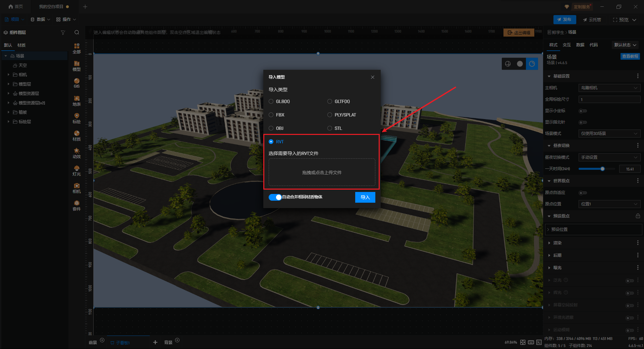Click the 一天时间(24H) slider handle
The height and width of the screenshot is (349, 644).
tap(602, 169)
